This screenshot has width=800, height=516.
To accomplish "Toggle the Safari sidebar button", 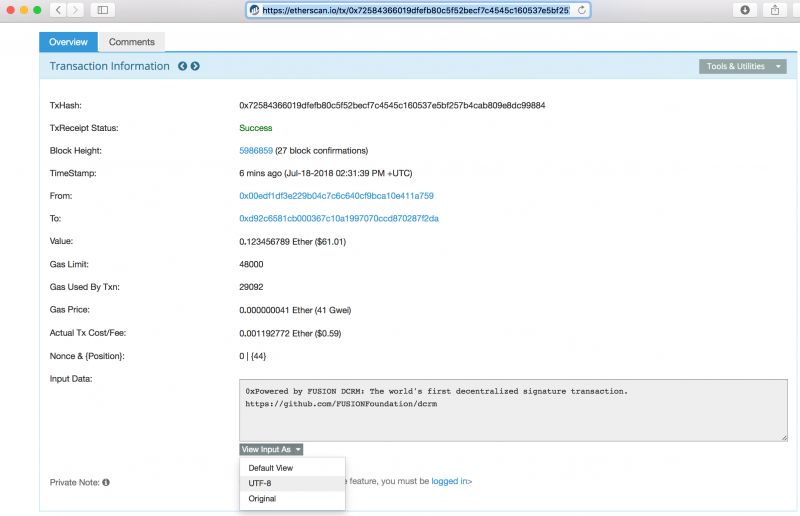I will point(103,10).
